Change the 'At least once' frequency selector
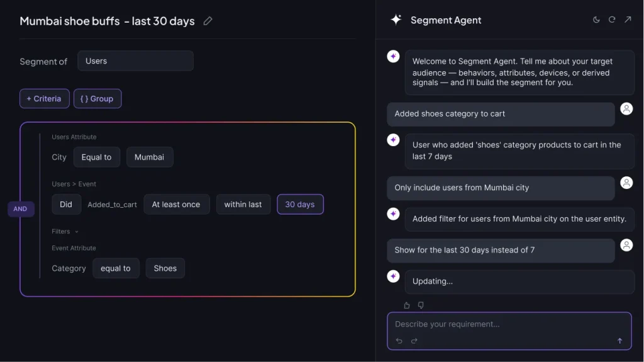 tap(177, 205)
